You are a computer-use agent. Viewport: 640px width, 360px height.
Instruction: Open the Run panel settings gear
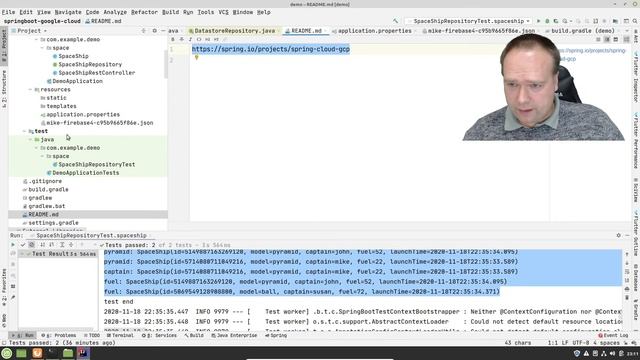tap(618, 236)
